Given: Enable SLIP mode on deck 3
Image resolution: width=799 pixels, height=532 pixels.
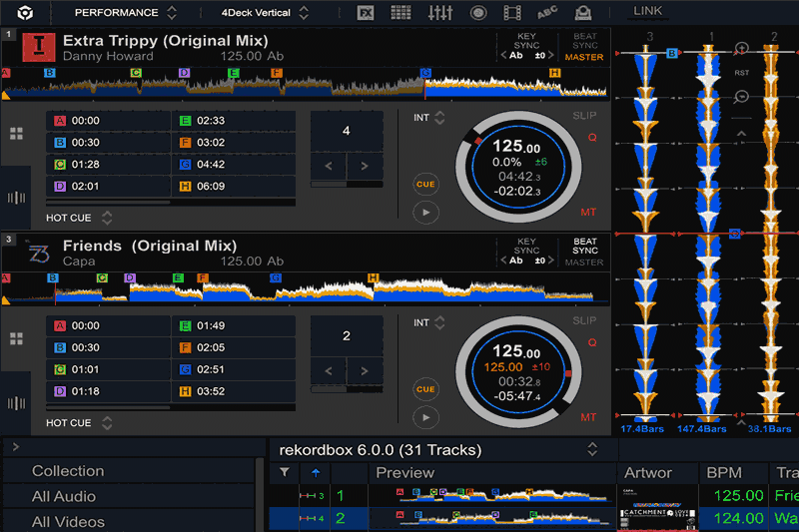Looking at the screenshot, I should coord(584,320).
